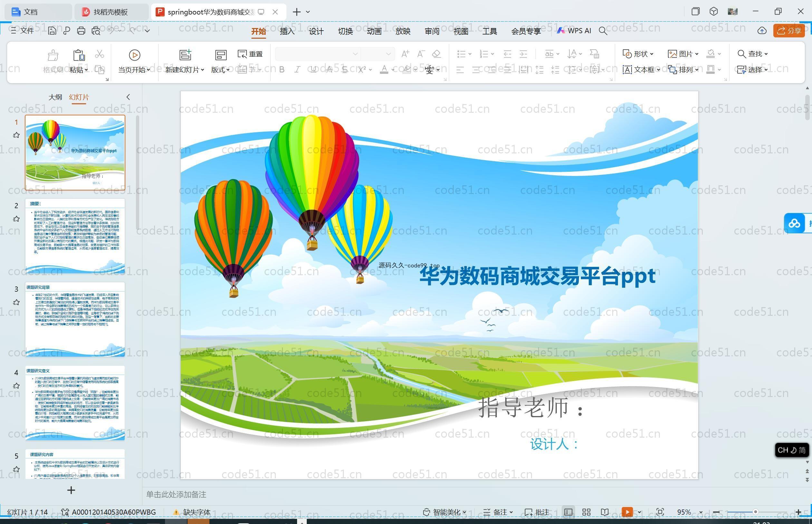Switch to Outline (大纲) panel tab

[x=55, y=97]
